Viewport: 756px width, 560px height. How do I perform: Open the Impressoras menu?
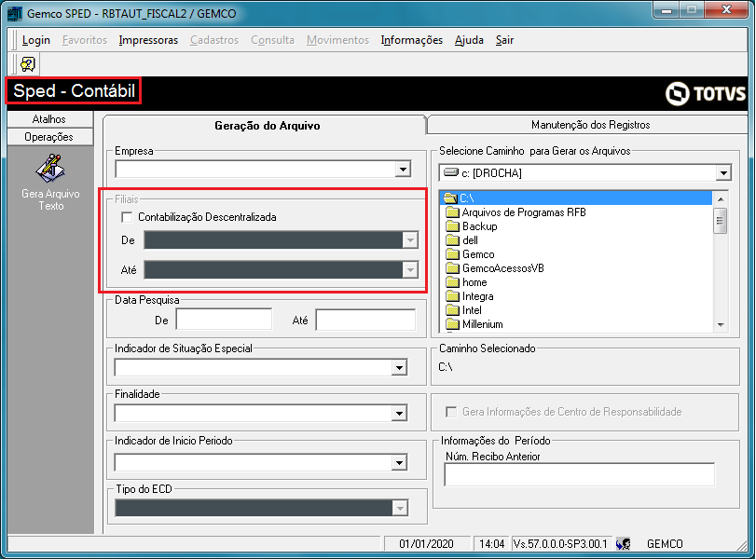[148, 40]
